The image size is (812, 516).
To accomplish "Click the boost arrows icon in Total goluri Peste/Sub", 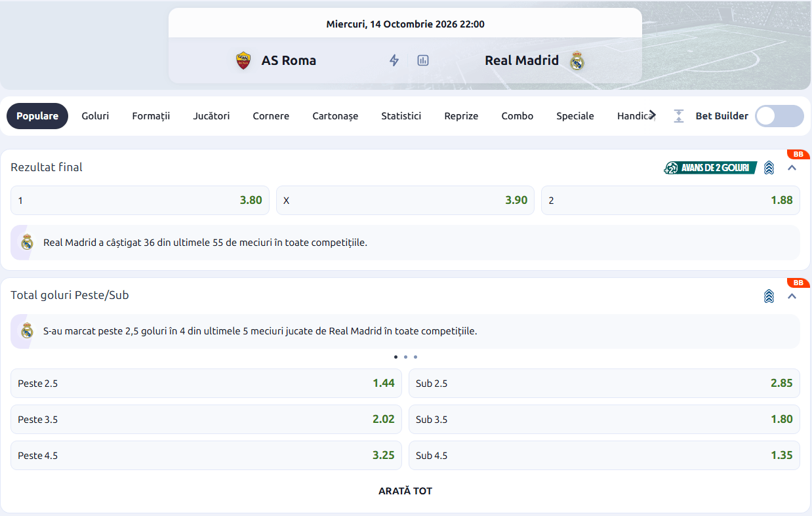I will point(769,296).
